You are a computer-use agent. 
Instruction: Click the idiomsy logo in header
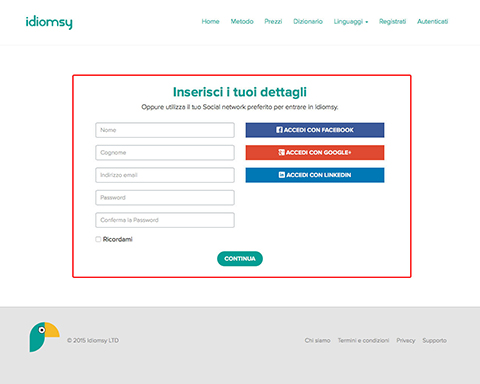point(49,22)
